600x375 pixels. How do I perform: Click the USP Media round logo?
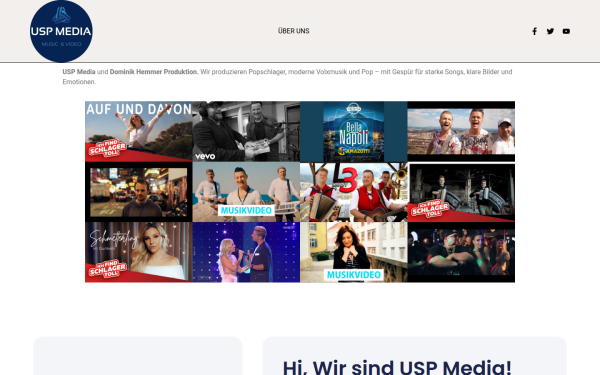pyautogui.click(x=61, y=31)
